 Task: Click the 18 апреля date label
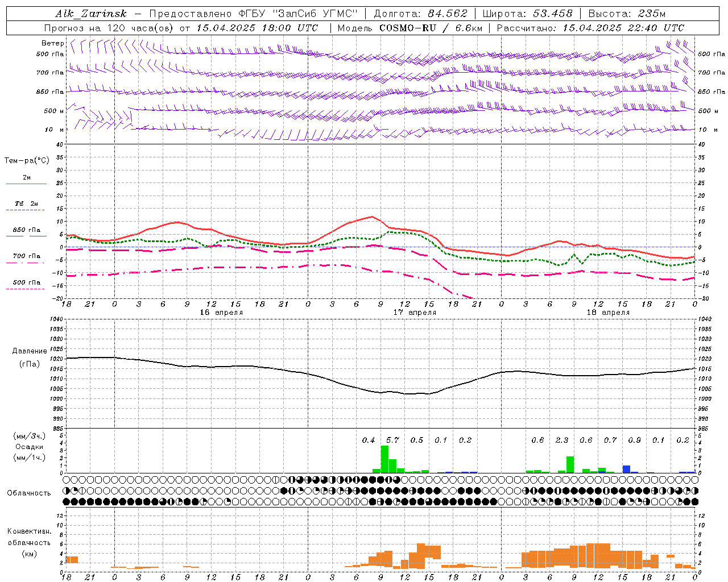(608, 313)
